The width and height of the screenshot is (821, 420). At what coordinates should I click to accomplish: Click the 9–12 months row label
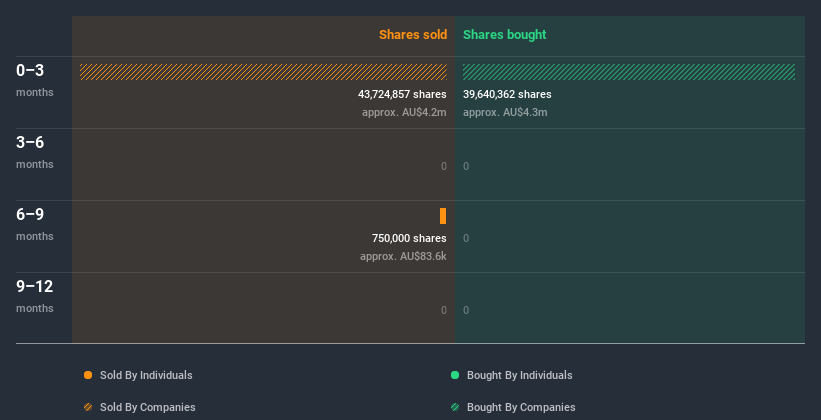click(35, 296)
